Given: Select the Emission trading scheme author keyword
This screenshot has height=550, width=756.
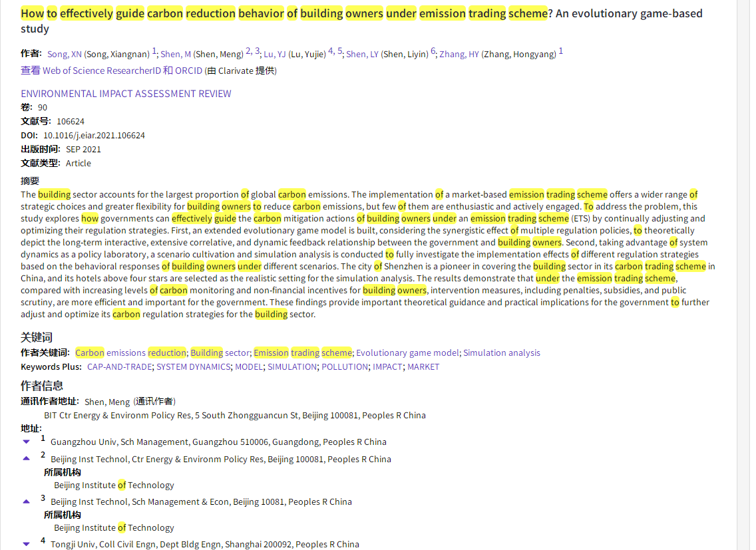Looking at the screenshot, I should pyautogui.click(x=302, y=353).
